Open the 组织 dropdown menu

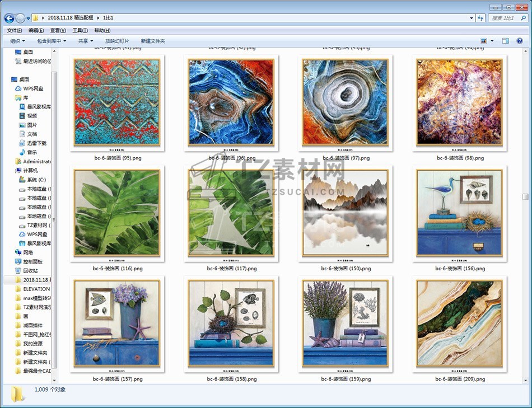tap(17, 41)
